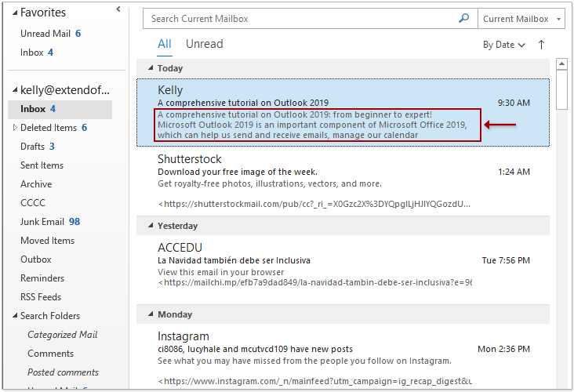Screen dimensions: 574x392
Task: Open the Comments search folder
Action: click(x=50, y=354)
